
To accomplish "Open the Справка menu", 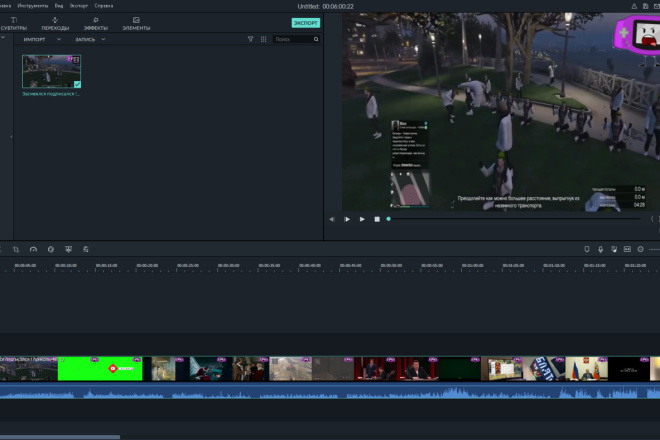I will [104, 6].
